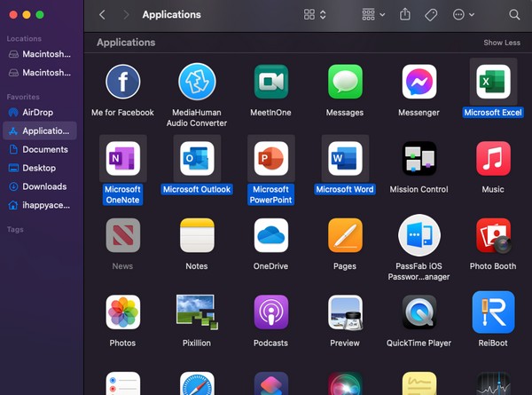Screen dimensions: 532x395
Task: Select first Macintosh disk in sidebar
Action: [40, 54]
